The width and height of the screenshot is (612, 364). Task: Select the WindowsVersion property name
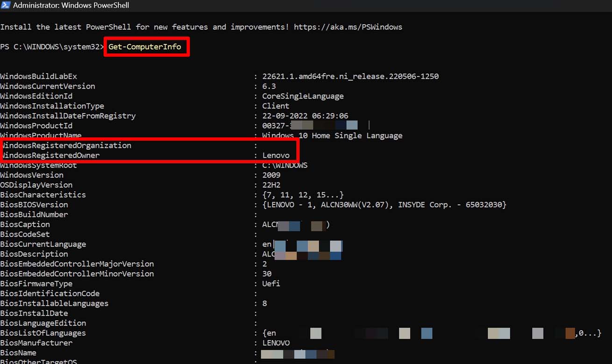[32, 175]
